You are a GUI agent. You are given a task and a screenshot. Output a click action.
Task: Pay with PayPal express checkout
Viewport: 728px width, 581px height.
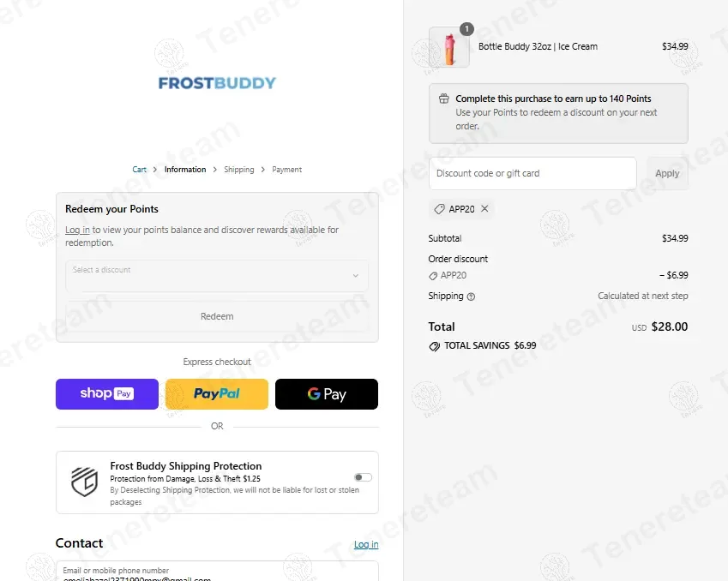click(217, 394)
